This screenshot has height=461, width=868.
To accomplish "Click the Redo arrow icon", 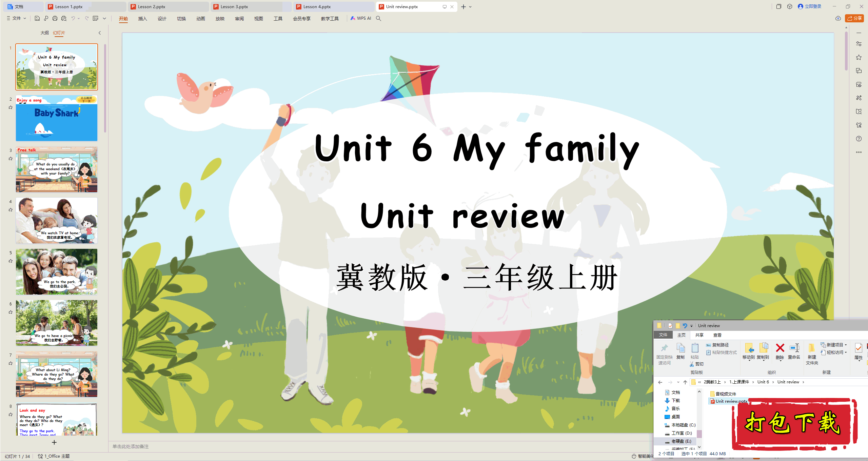I will (x=87, y=18).
